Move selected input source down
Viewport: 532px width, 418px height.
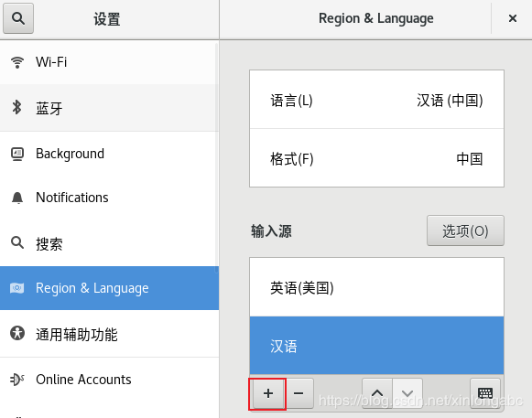pyautogui.click(x=407, y=393)
